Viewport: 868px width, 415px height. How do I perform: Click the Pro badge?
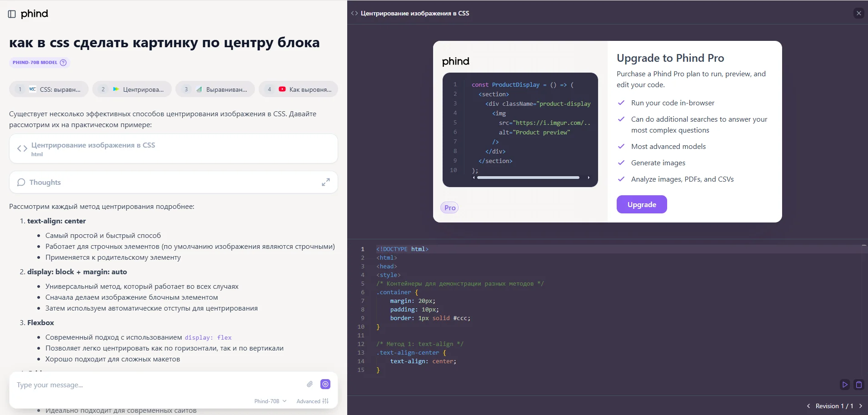click(x=449, y=207)
